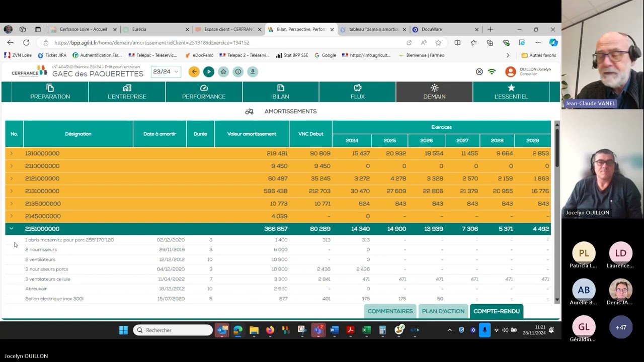Expand row 2131000000
644x362 pixels.
[12, 191]
